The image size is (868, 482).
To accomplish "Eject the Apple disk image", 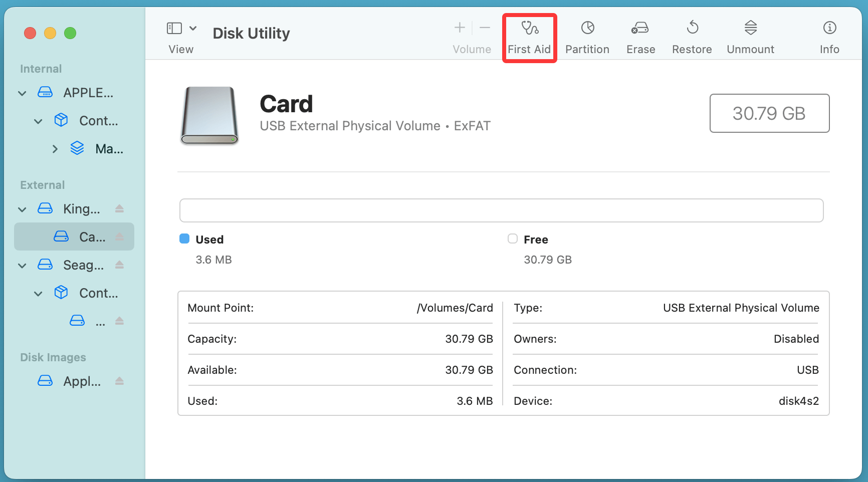I will [119, 381].
